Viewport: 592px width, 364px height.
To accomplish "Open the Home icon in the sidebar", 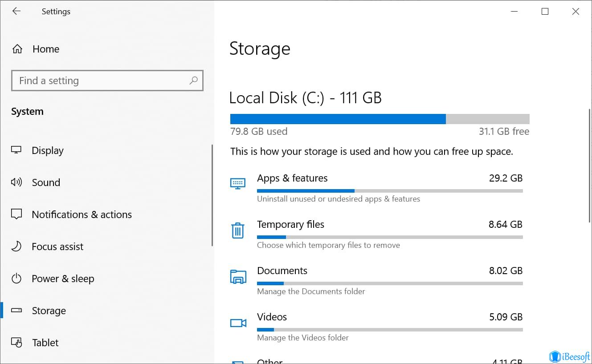I will (x=17, y=49).
